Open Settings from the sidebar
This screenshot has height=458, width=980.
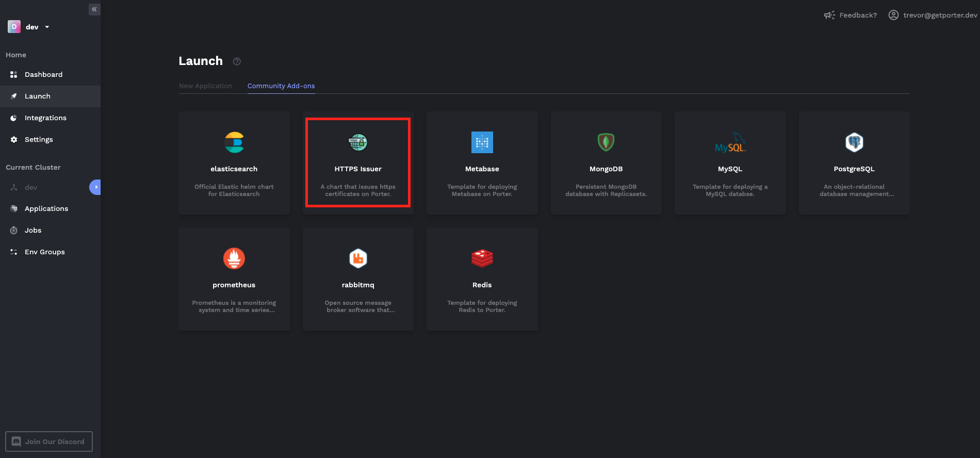50,140
